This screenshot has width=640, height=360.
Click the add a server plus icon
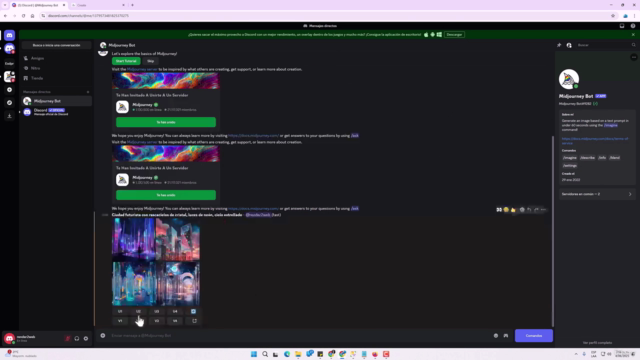coord(9,90)
